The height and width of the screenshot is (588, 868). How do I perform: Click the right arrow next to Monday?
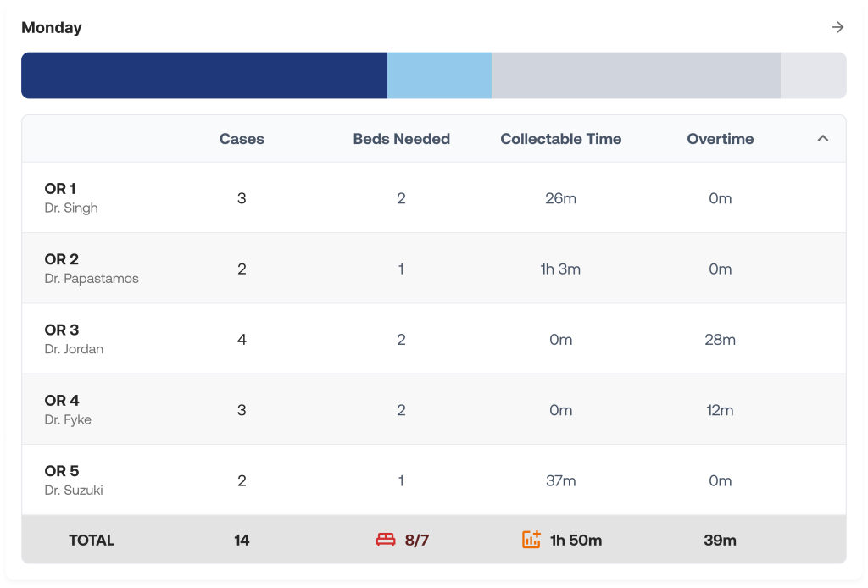pos(837,27)
